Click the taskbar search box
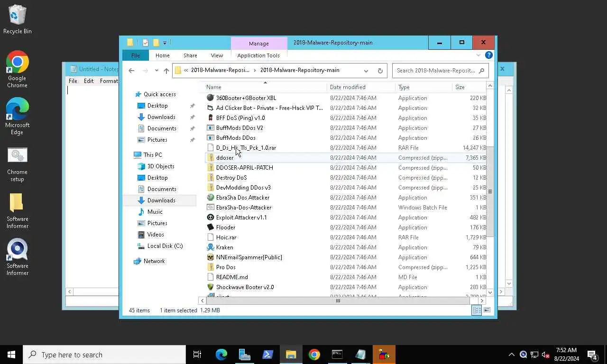The height and width of the screenshot is (364, 607). pos(104,355)
